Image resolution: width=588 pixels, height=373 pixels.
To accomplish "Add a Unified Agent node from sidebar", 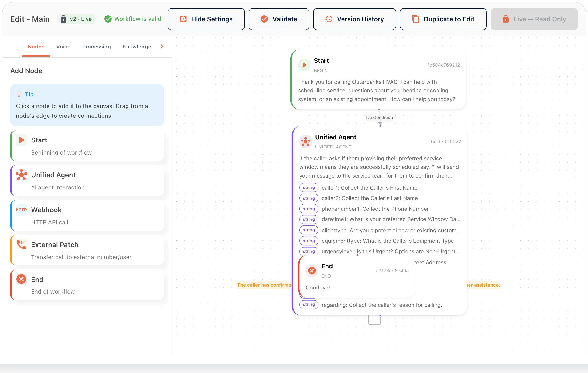I will (x=87, y=181).
